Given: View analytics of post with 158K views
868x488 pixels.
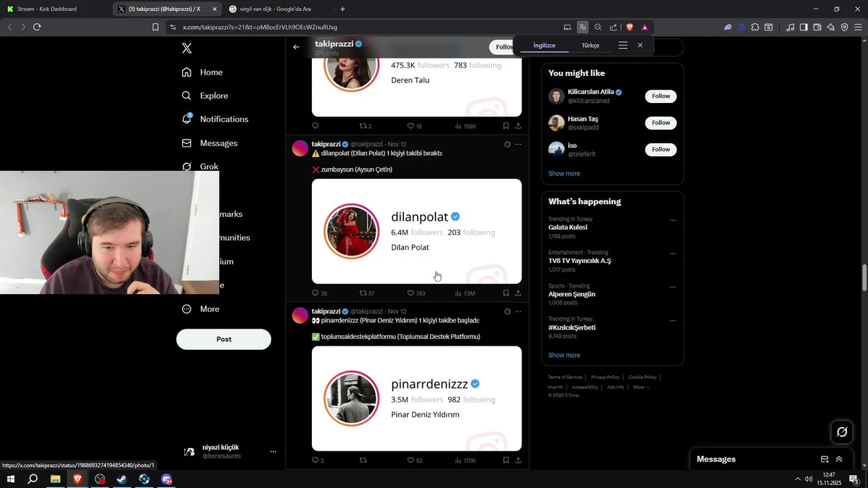Looking at the screenshot, I should pyautogui.click(x=465, y=126).
